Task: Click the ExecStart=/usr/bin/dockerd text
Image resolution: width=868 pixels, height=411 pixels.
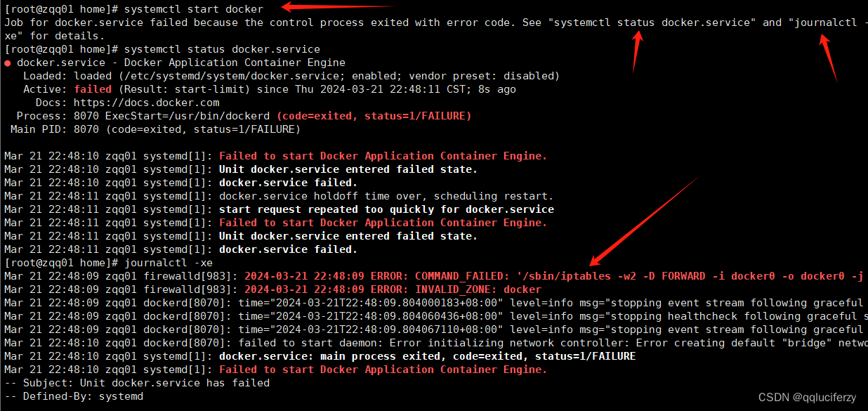Action: coord(188,116)
